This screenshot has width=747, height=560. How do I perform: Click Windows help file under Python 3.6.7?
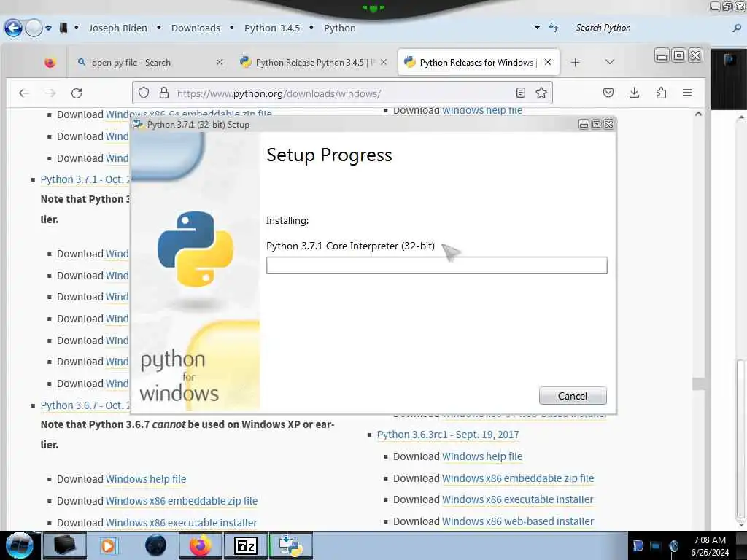146,479
